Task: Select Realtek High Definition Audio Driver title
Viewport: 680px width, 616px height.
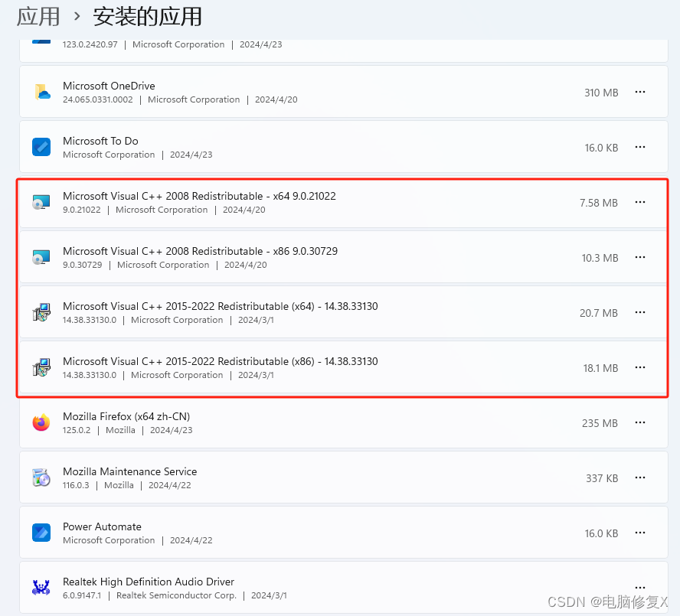Action: click(x=149, y=582)
